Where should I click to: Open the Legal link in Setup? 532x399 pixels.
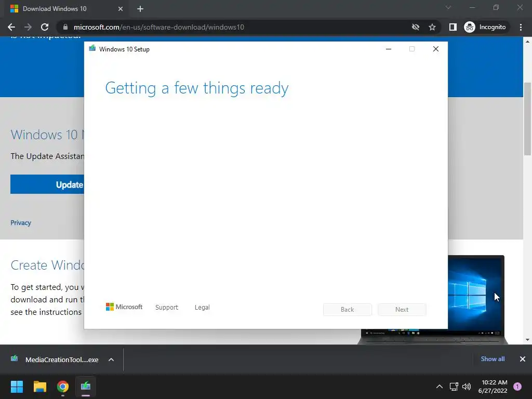tap(202, 308)
